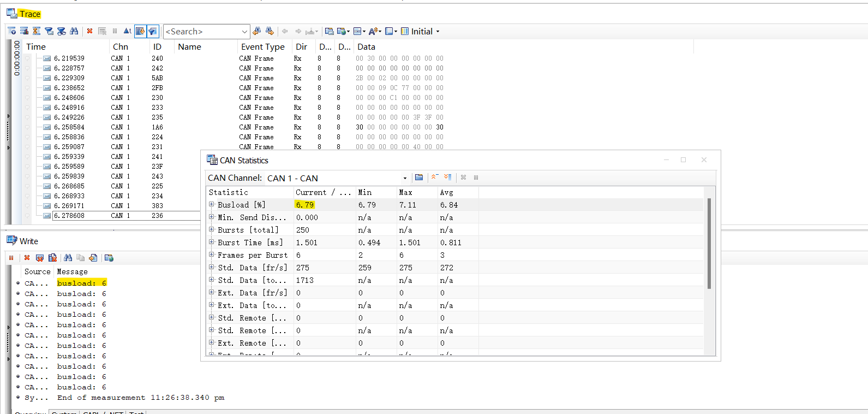Click the search-next binoculars icon beside Search box

click(270, 31)
